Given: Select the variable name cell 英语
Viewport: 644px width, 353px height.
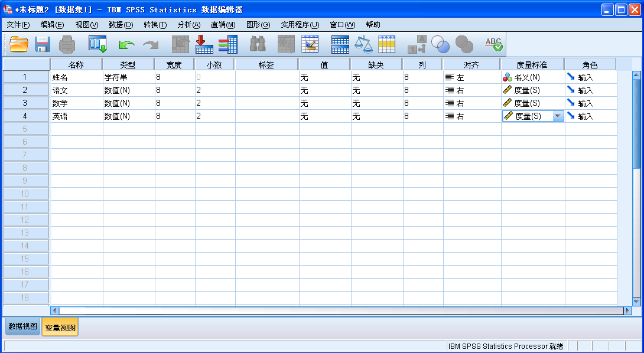Looking at the screenshot, I should pyautogui.click(x=76, y=116).
